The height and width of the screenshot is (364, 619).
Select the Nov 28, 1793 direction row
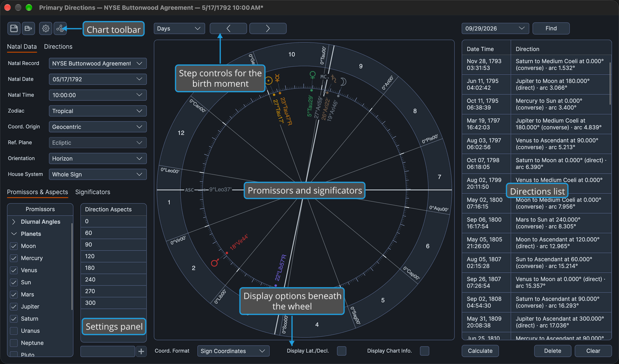536,64
